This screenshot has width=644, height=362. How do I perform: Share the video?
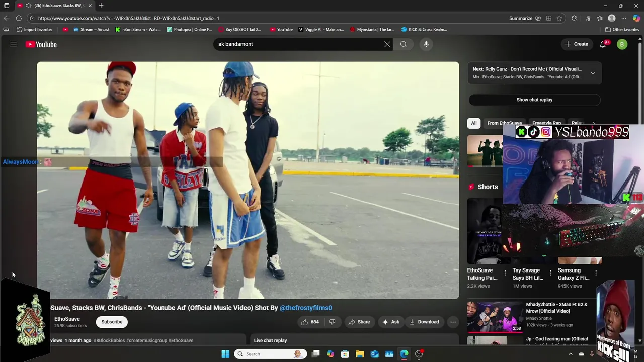click(359, 322)
